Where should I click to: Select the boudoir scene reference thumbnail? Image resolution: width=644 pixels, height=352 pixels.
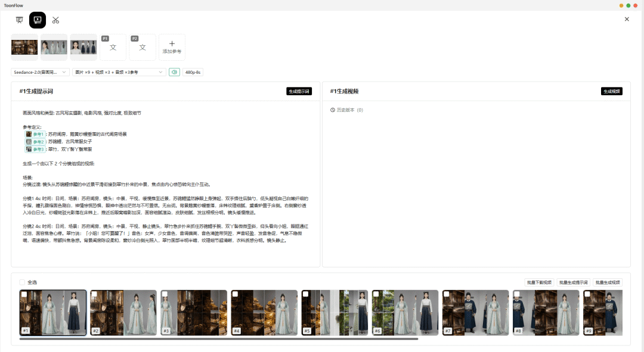pyautogui.click(x=24, y=47)
